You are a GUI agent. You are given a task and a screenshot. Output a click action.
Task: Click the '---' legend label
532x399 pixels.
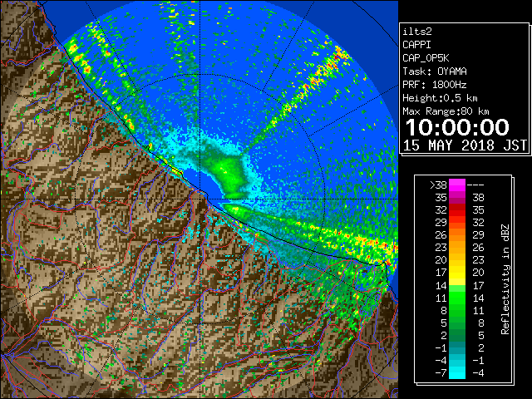475,185
